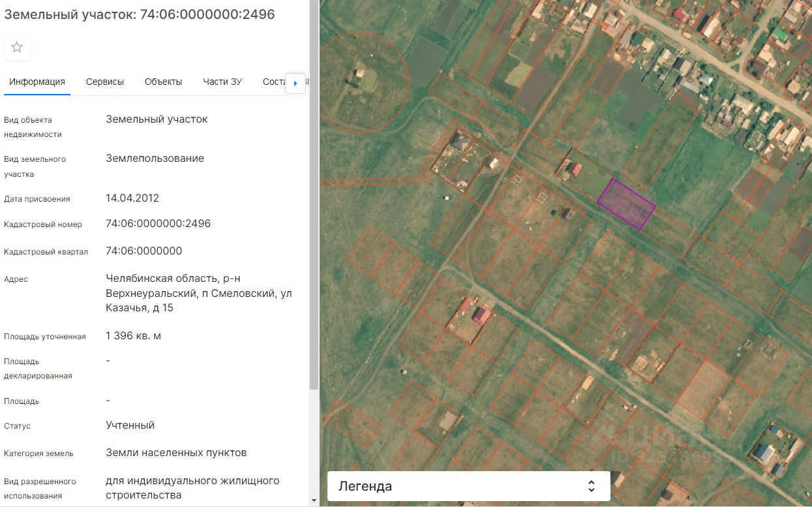
Task: Add parcel to favorites with star icon
Action: (17, 47)
